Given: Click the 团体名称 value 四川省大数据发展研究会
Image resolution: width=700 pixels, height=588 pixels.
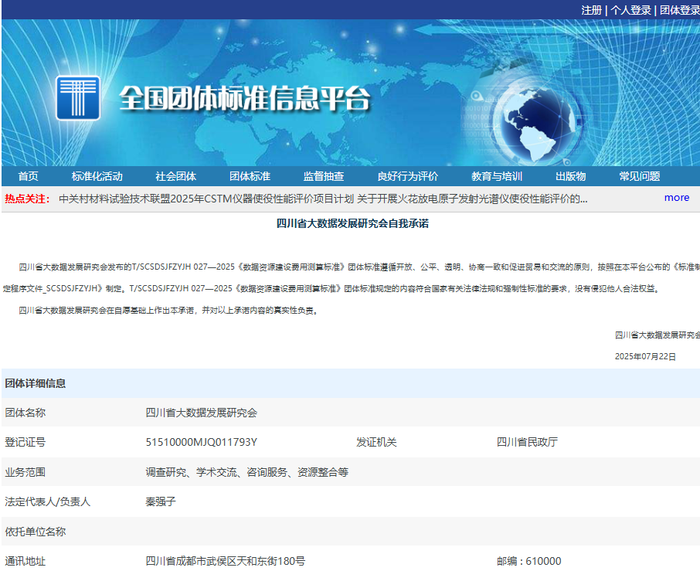Looking at the screenshot, I should coord(202,413).
